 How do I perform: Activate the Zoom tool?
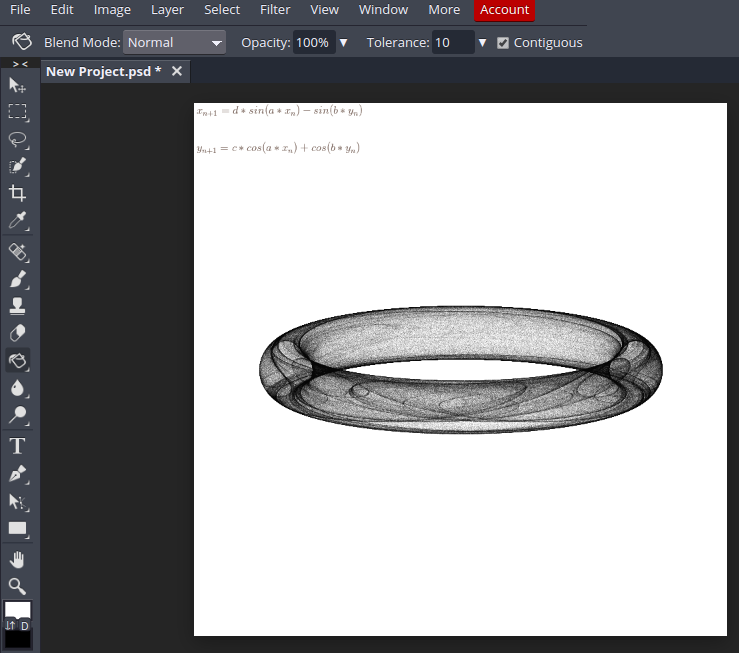18,586
